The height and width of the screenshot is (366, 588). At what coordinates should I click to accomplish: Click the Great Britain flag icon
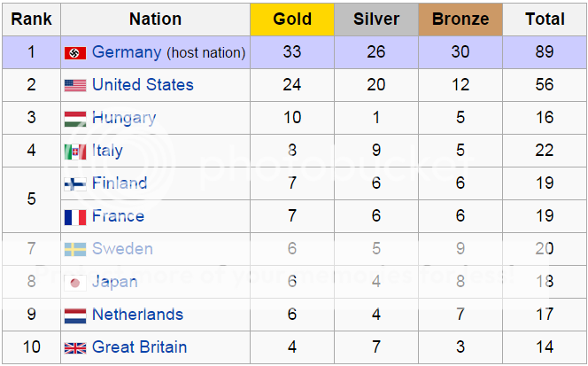tap(75, 347)
